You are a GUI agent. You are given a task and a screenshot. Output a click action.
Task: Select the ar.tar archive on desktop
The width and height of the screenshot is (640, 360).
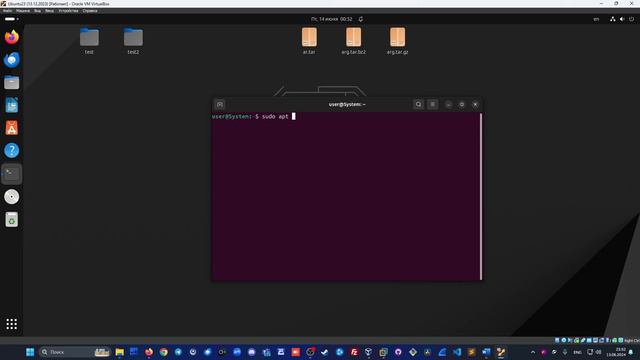point(309,41)
